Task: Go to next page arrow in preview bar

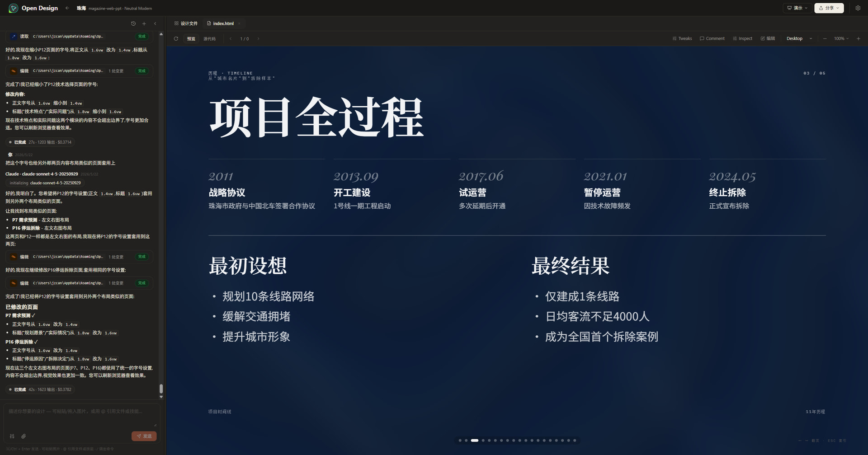Action: coord(258,39)
